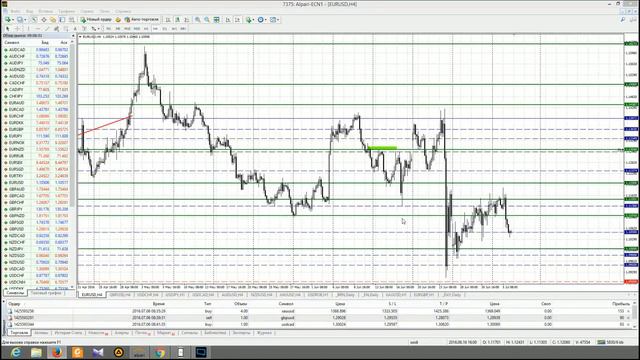
Task: Select H1 timeframe
Action: (146, 29)
